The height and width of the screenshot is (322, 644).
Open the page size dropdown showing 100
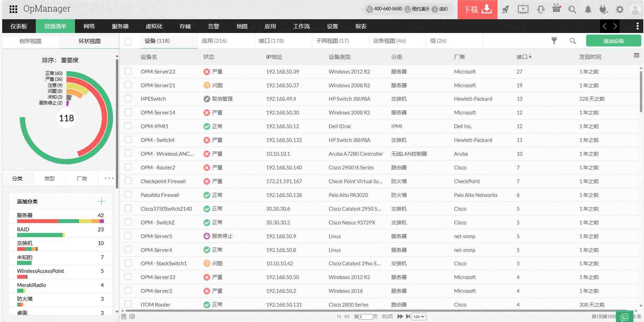coord(418,317)
